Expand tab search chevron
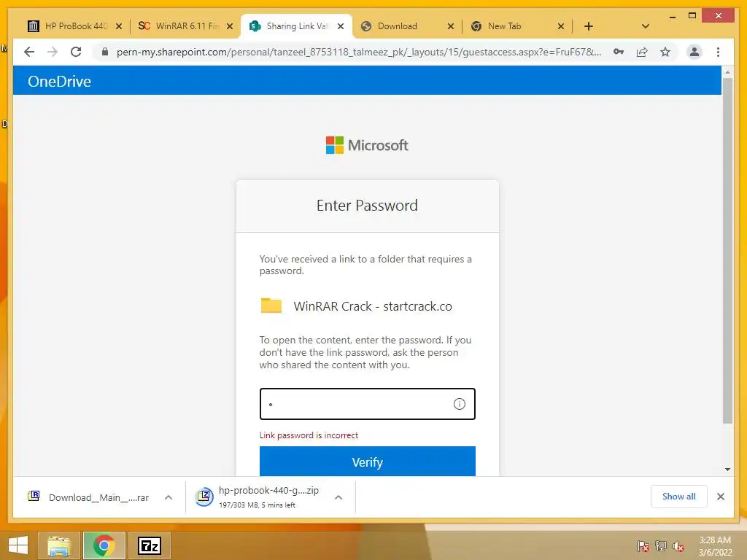 coord(645,26)
